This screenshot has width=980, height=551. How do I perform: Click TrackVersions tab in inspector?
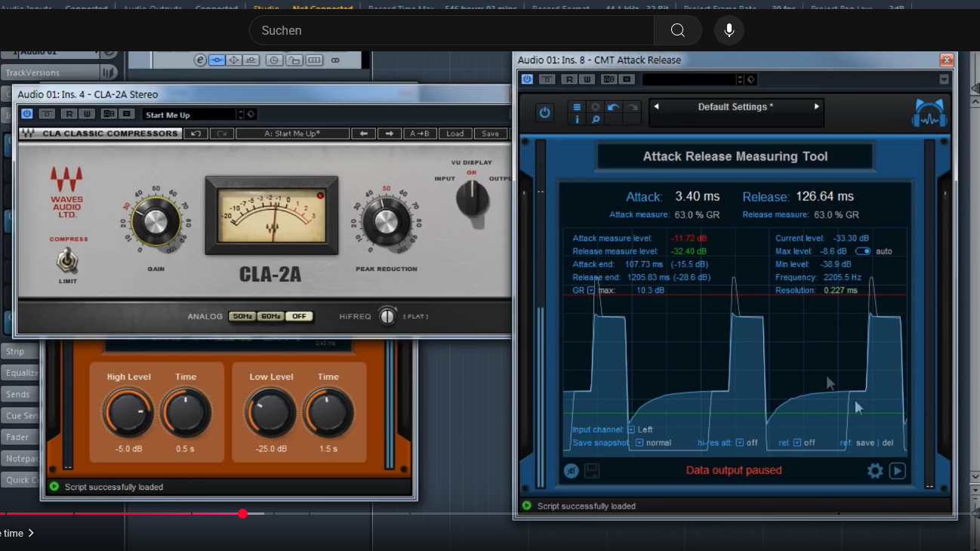50,72
